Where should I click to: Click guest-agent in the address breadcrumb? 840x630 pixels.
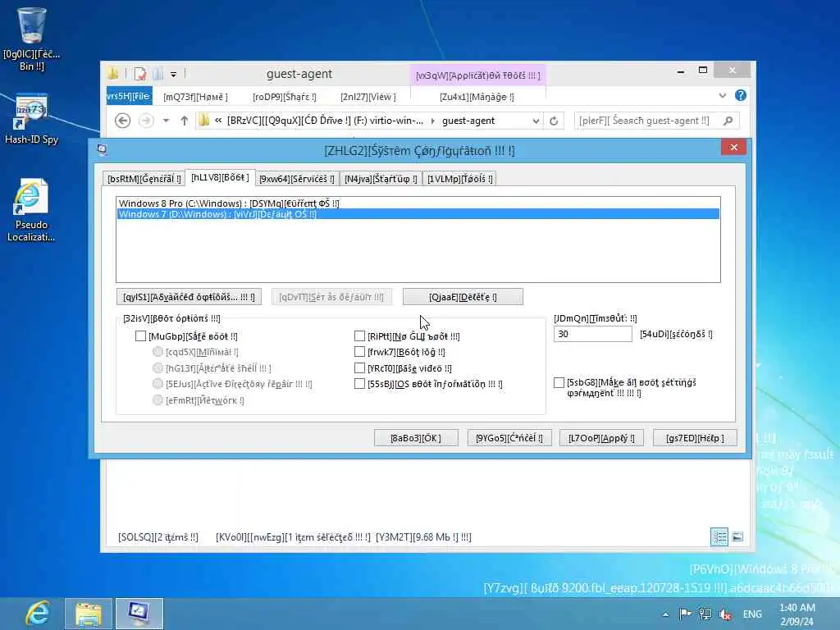[468, 121]
